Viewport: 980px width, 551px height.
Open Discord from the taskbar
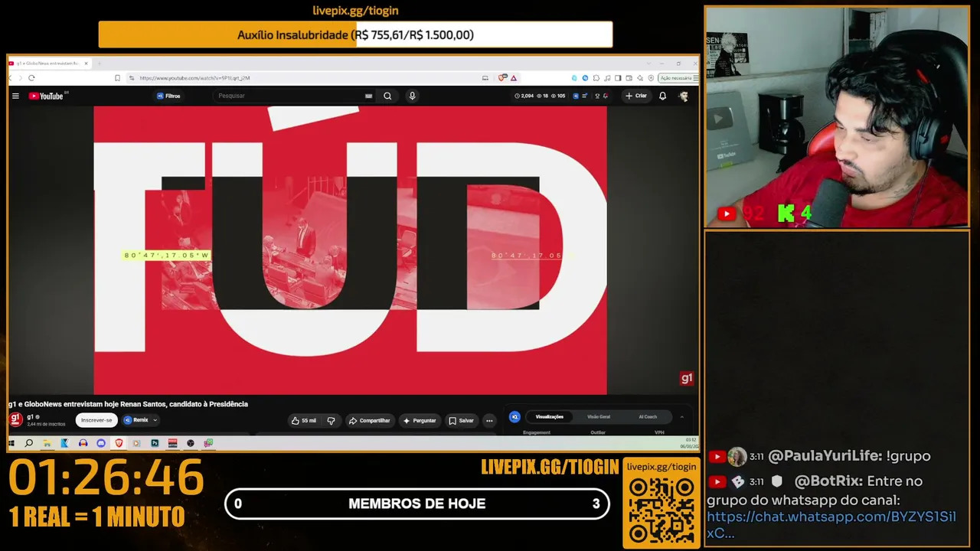coord(101,443)
